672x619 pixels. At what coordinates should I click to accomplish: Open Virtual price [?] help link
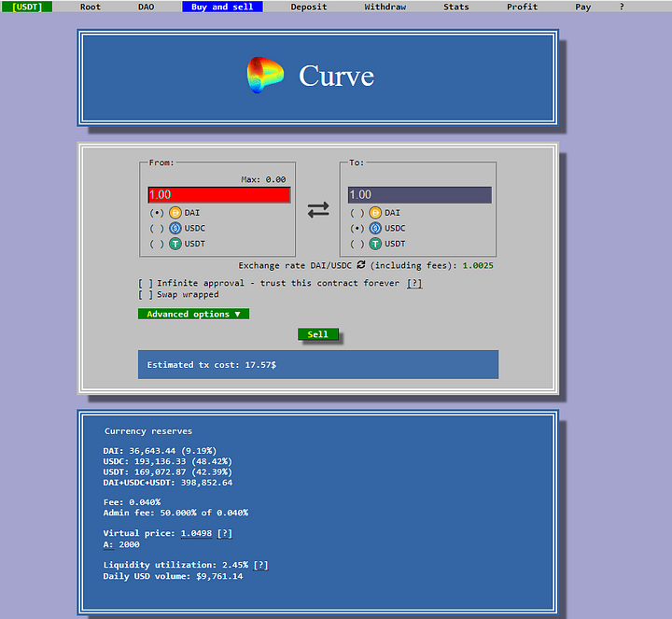[225, 533]
